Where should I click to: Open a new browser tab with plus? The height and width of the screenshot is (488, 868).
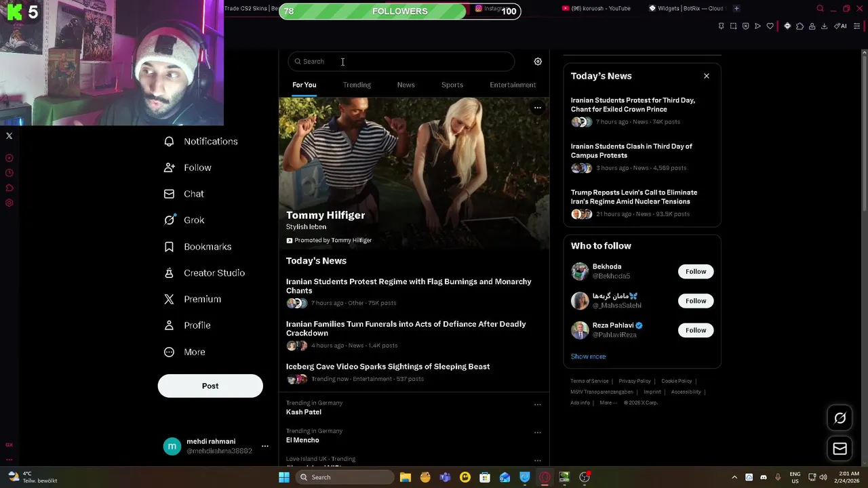736,8
